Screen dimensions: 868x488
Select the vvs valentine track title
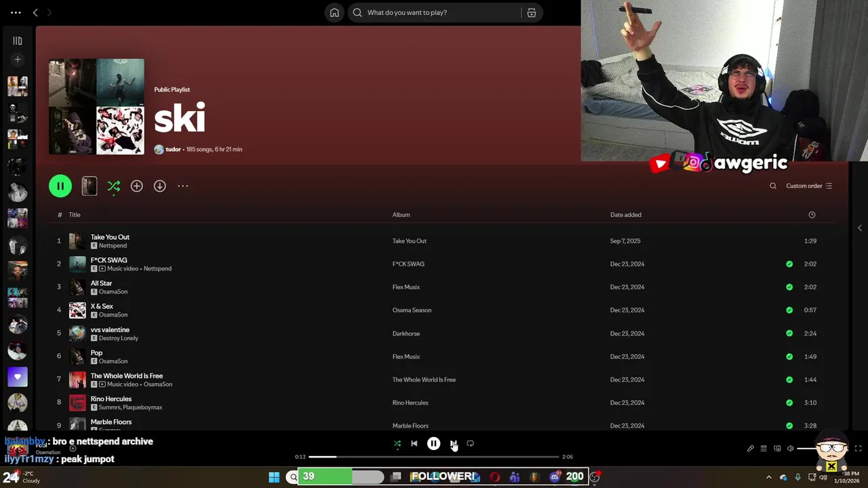pos(110,330)
